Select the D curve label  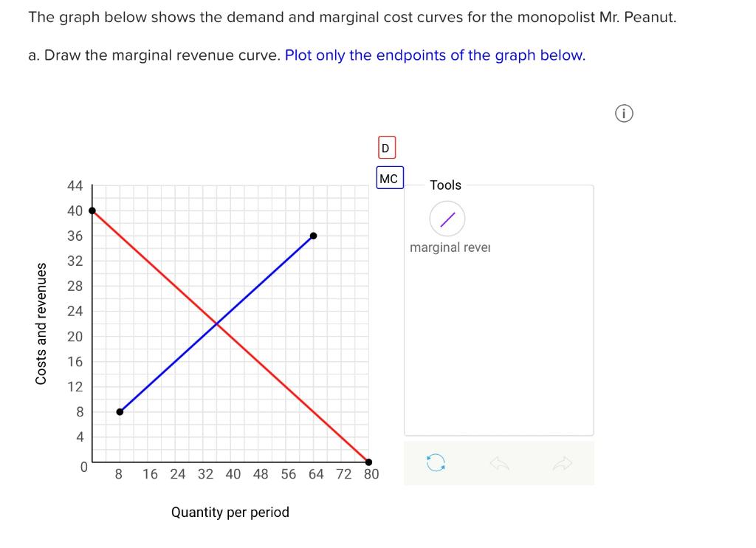[x=385, y=148]
